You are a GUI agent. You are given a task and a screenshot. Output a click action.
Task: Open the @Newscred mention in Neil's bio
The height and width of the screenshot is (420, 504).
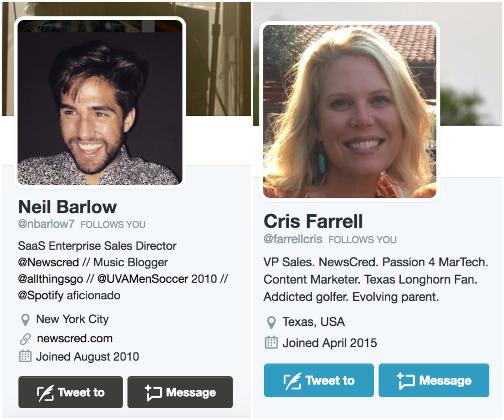click(48, 262)
